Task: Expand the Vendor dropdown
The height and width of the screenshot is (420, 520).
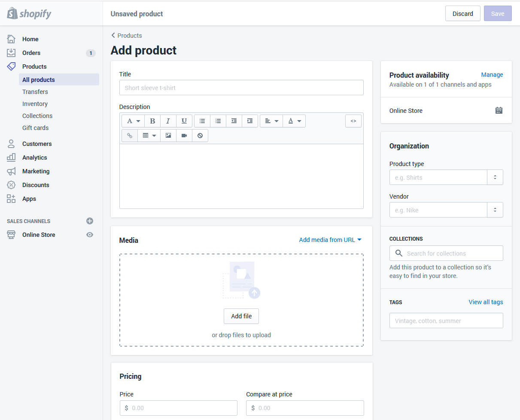Action: tap(495, 210)
